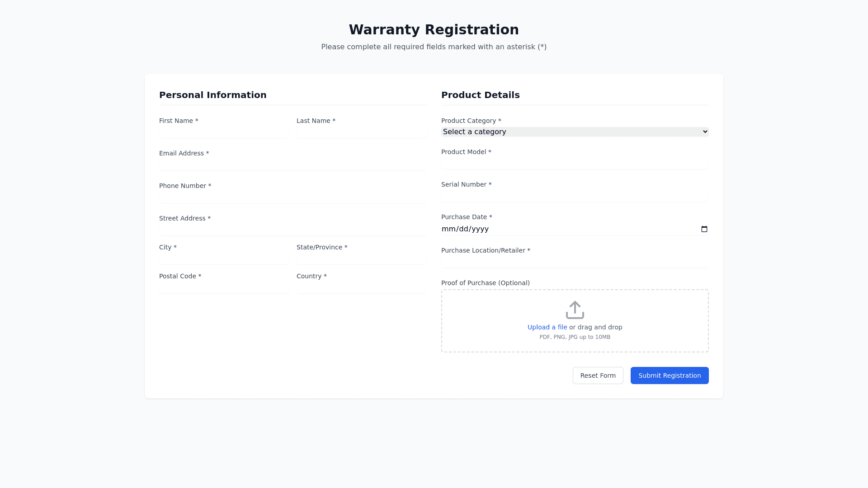Click the Upload a file link

point(547,327)
